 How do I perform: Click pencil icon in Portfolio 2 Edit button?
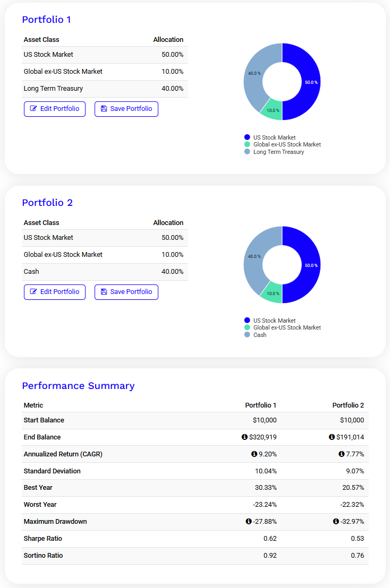[x=33, y=292]
